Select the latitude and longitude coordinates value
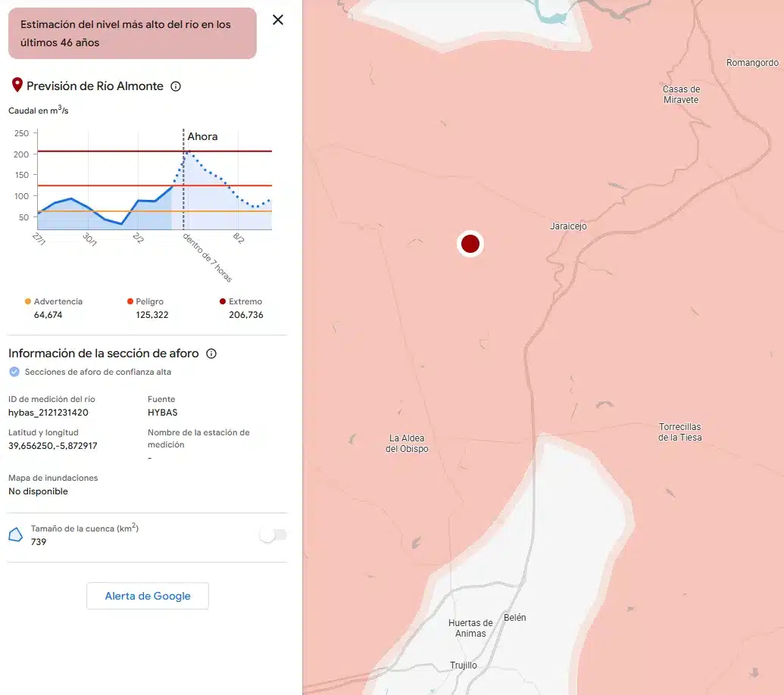 [52, 446]
